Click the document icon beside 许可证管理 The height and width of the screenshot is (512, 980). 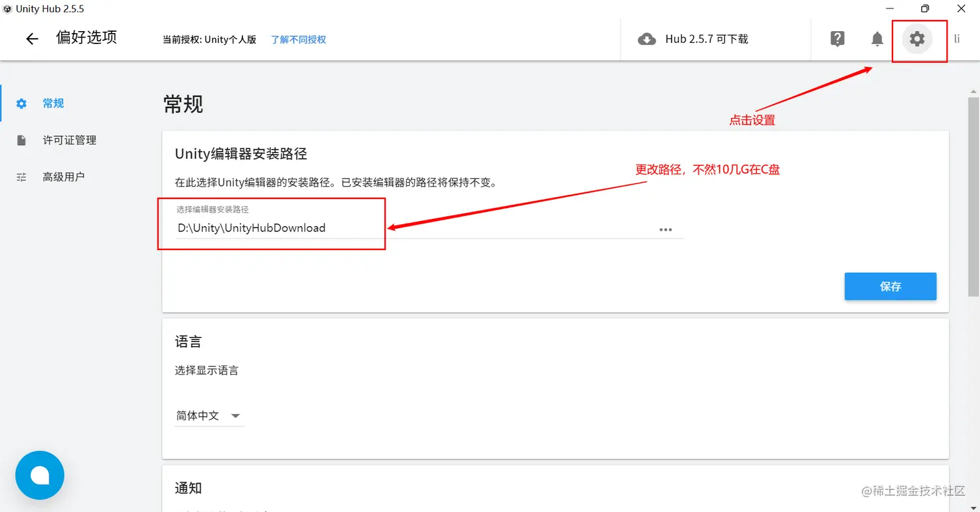point(22,140)
